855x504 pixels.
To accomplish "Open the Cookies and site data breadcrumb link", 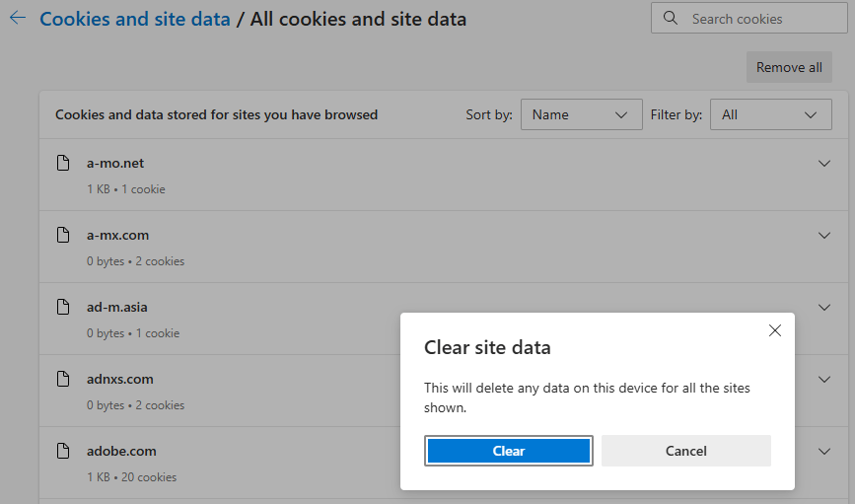I will click(x=135, y=19).
